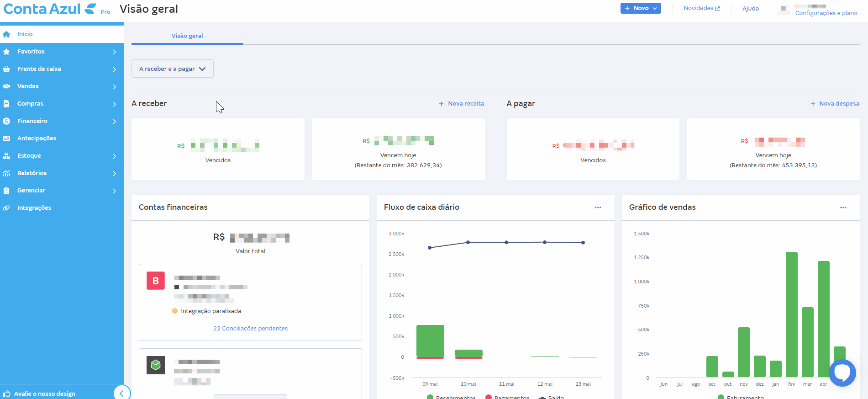Click the 09 mai green bar in the cash flow chart

[430, 341]
